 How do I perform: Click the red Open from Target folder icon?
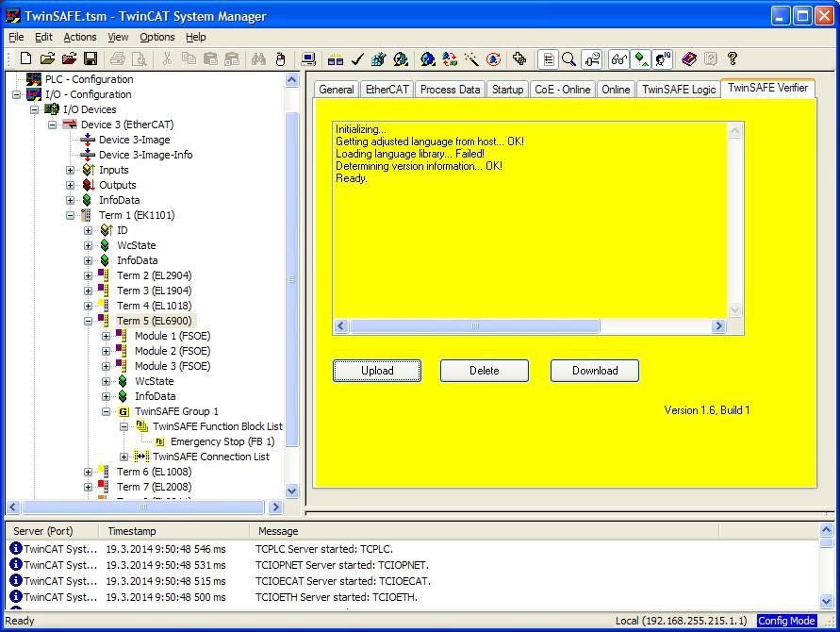point(69,59)
